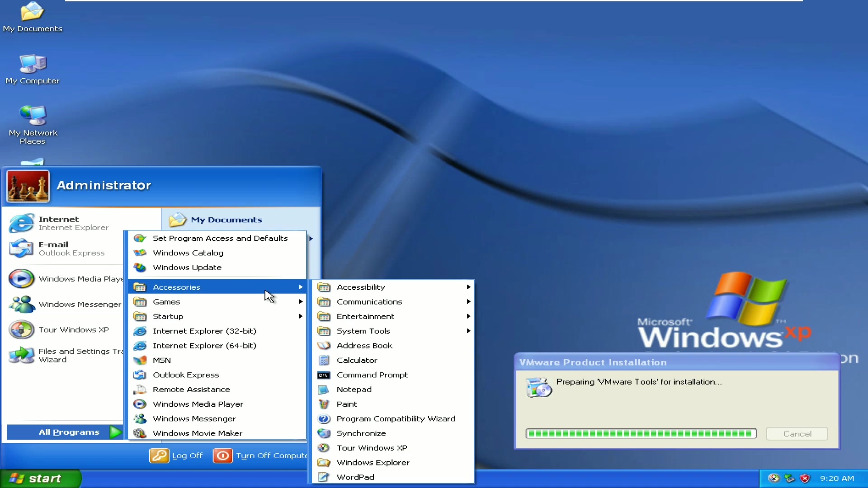Viewport: 868px width, 488px height.
Task: Start Tour Windows XP from left pane
Action: [x=65, y=330]
